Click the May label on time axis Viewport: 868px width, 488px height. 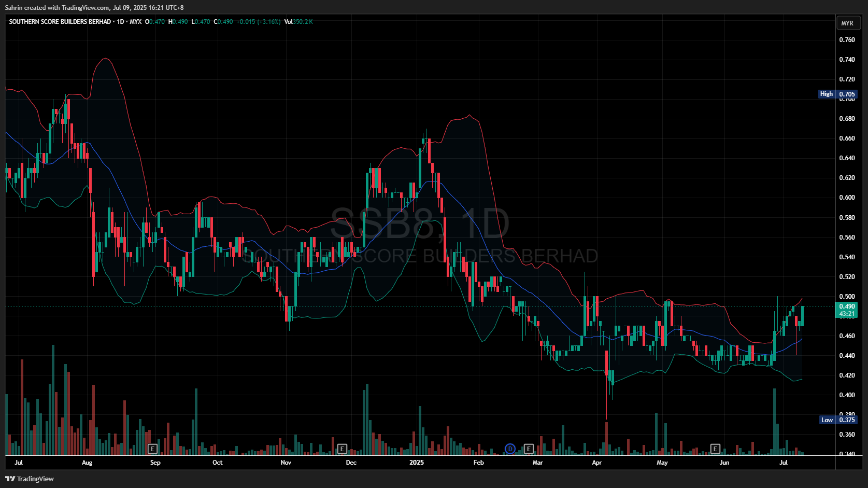click(x=662, y=463)
